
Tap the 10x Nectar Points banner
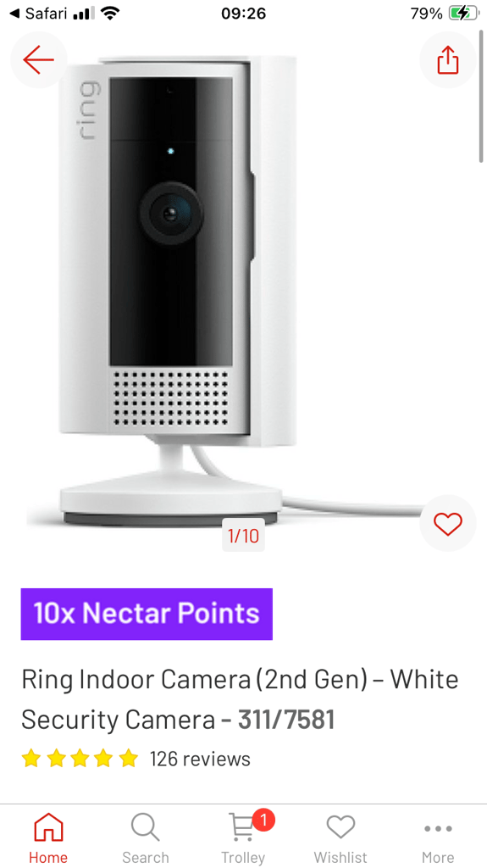(147, 614)
